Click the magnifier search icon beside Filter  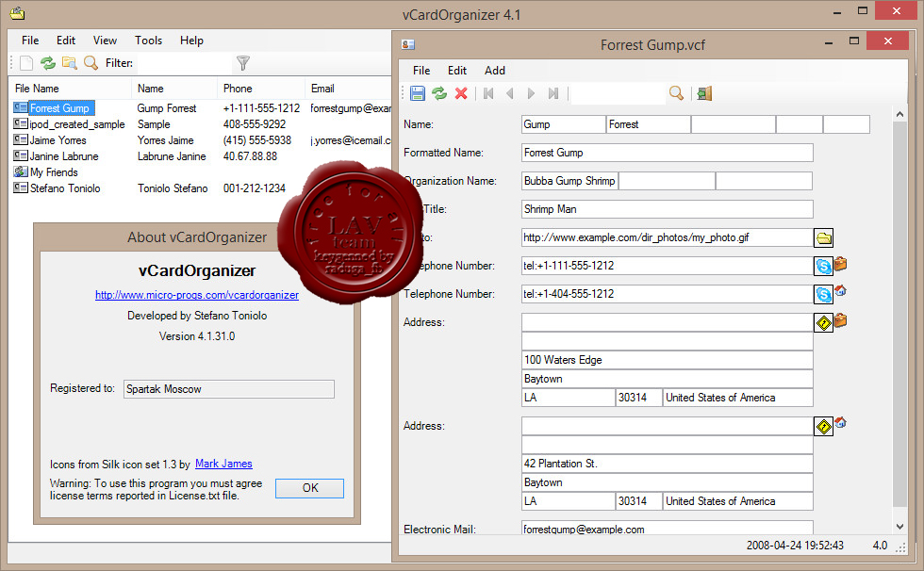(x=91, y=63)
